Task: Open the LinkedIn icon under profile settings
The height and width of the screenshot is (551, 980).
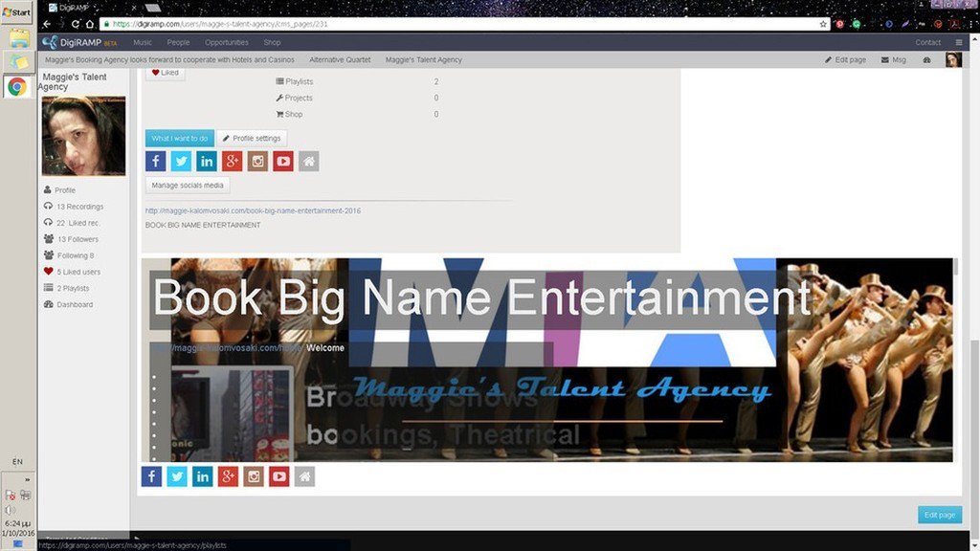Action: 207,161
